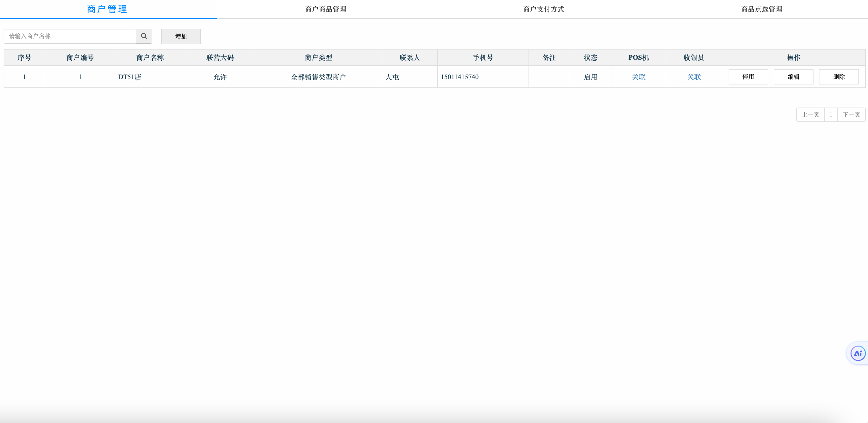
Task: Open the 商户商品管理 tab
Action: pyautogui.click(x=326, y=9)
